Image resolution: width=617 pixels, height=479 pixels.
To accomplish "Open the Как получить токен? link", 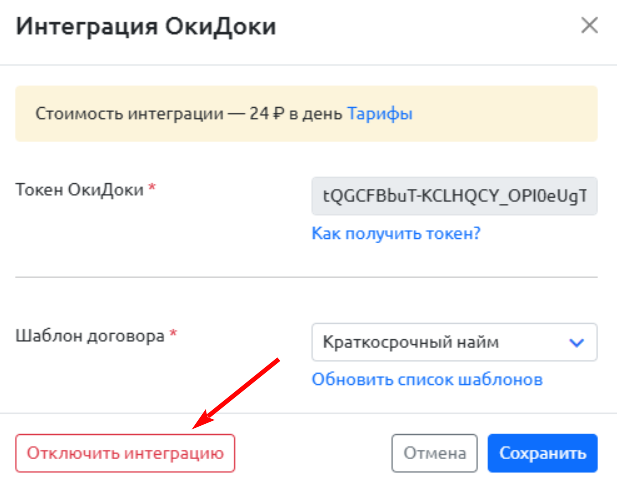I will 396,233.
